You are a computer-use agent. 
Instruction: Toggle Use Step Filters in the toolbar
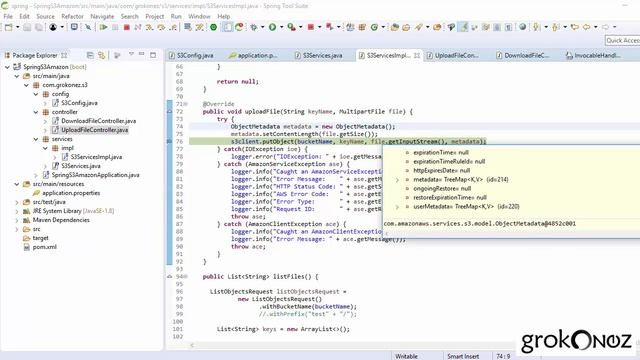(x=200, y=27)
